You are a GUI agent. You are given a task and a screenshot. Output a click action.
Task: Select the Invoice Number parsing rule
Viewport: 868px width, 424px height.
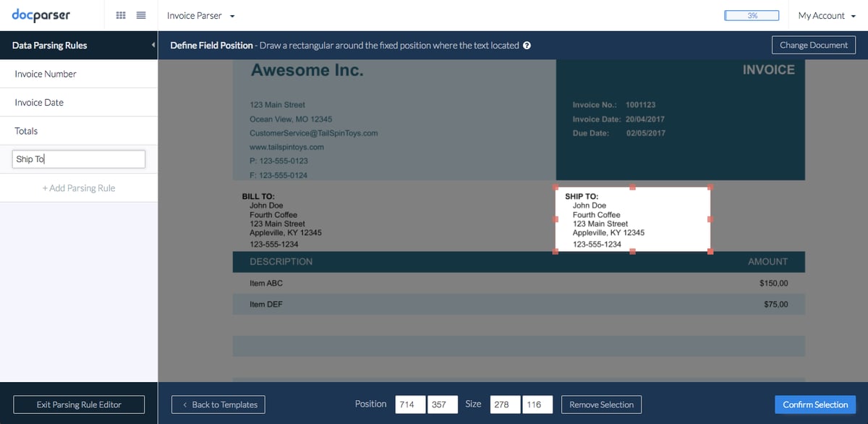click(x=46, y=73)
